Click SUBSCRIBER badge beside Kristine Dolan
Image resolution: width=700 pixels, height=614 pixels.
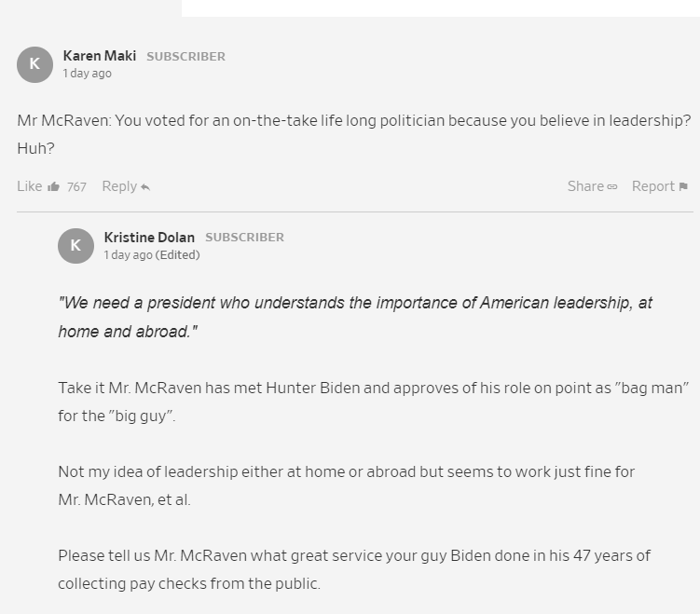(244, 238)
